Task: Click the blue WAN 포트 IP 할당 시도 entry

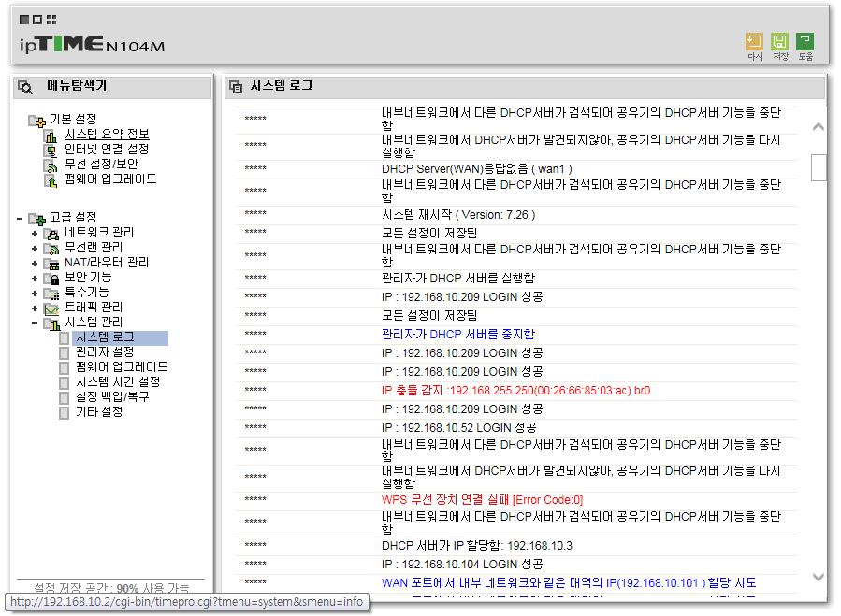Action: click(569, 583)
